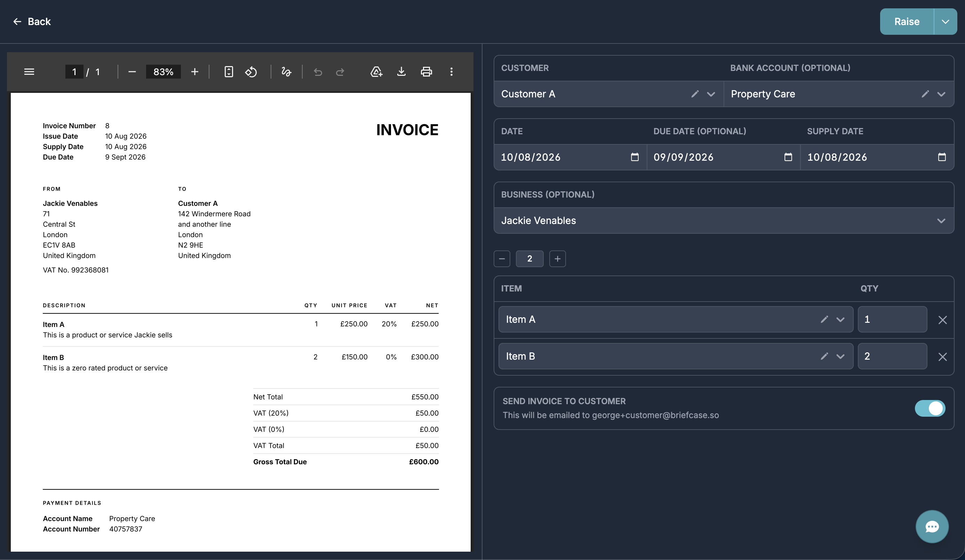Image resolution: width=965 pixels, height=560 pixels.
Task: Click the INVOICE heading in PDF
Action: 407,130
